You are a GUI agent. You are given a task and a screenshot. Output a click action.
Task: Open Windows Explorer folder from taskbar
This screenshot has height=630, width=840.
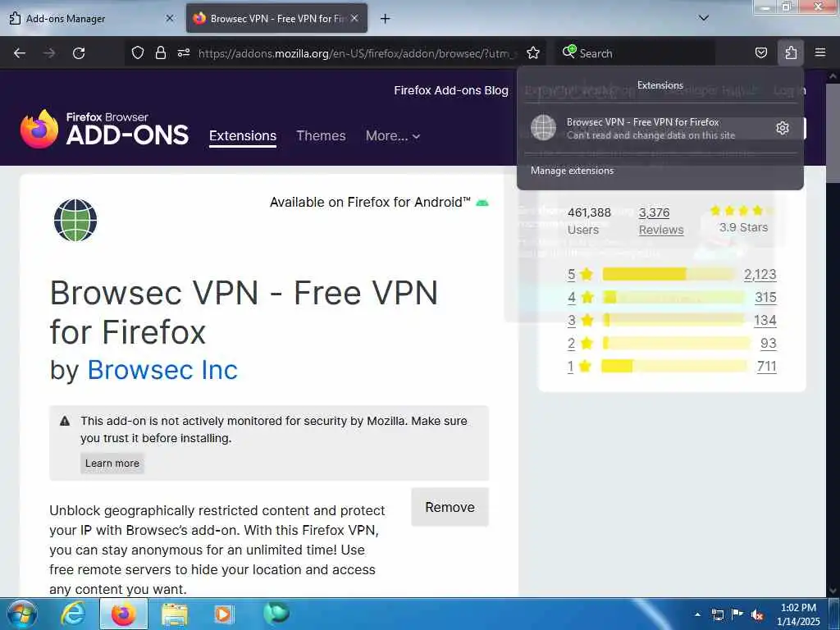pos(175,614)
